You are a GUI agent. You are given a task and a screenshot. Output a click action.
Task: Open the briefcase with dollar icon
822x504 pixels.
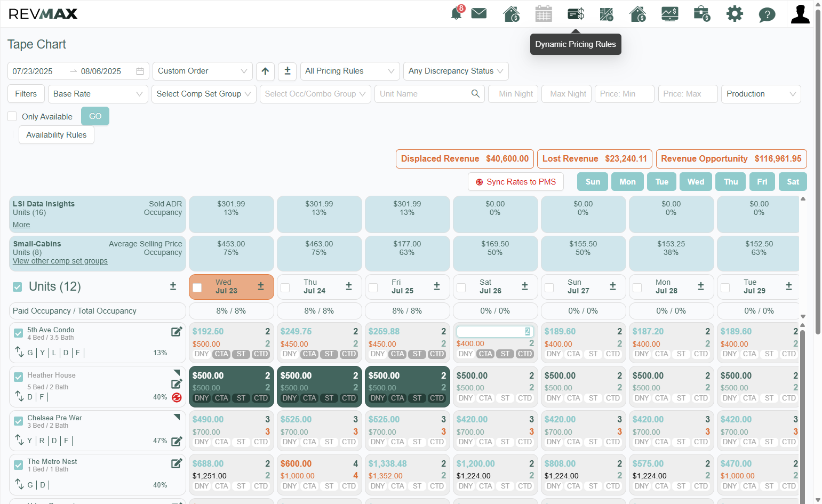click(x=702, y=14)
